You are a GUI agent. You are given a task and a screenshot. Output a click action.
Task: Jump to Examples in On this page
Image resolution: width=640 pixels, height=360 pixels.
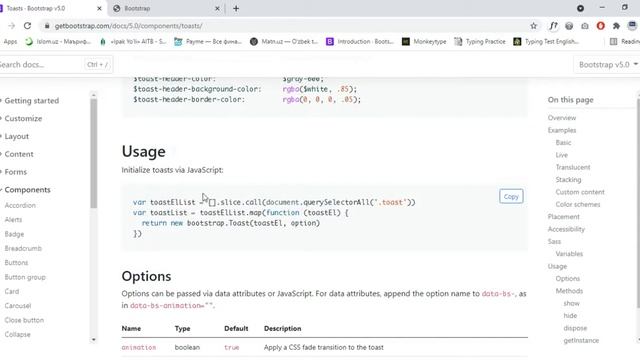[x=562, y=130]
